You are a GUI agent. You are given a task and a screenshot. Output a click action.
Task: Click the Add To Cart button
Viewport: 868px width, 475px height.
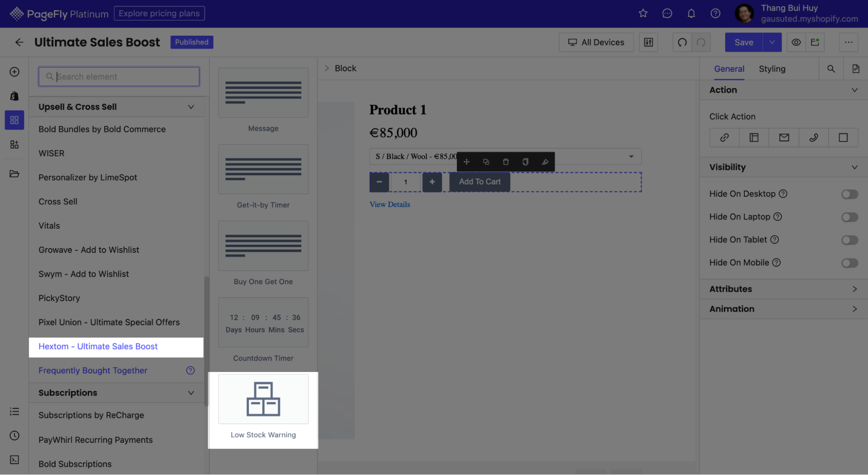click(x=479, y=182)
